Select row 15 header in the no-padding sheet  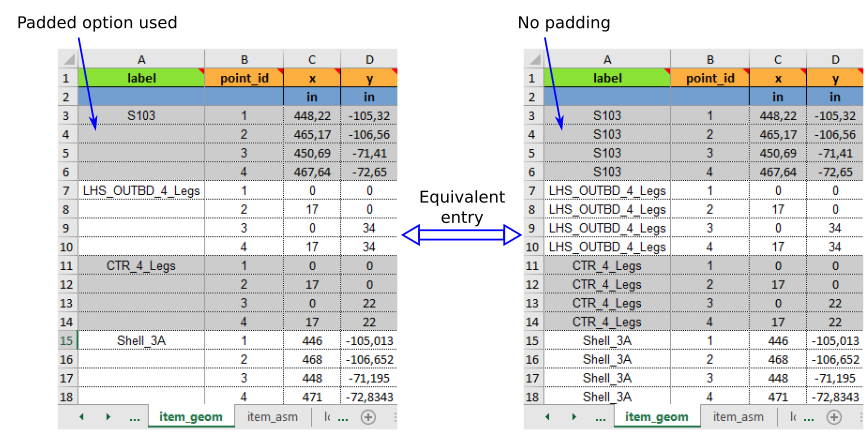(x=533, y=341)
